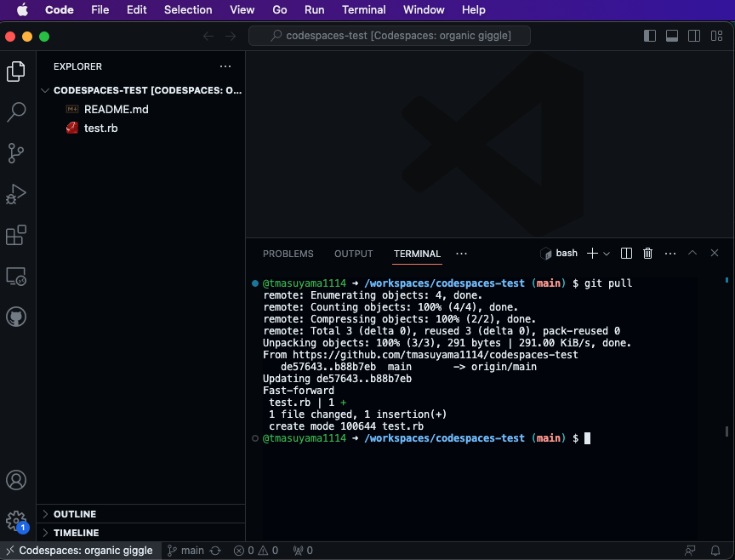Open the Extensions view
The image size is (735, 560).
16,235
